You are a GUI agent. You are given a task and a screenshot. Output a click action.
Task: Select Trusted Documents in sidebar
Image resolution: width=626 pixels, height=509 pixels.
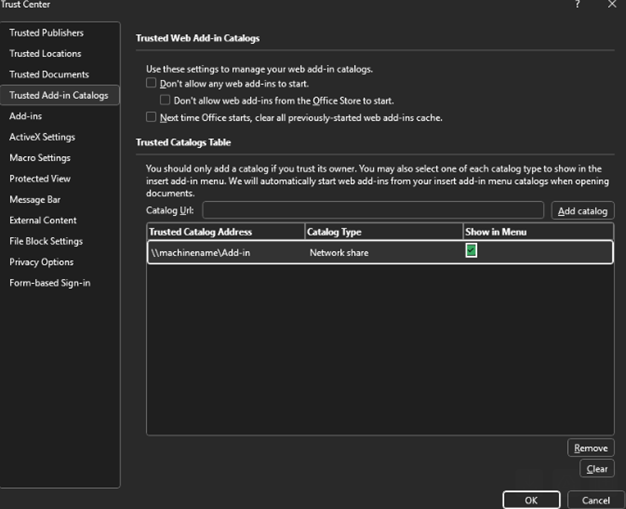point(49,75)
